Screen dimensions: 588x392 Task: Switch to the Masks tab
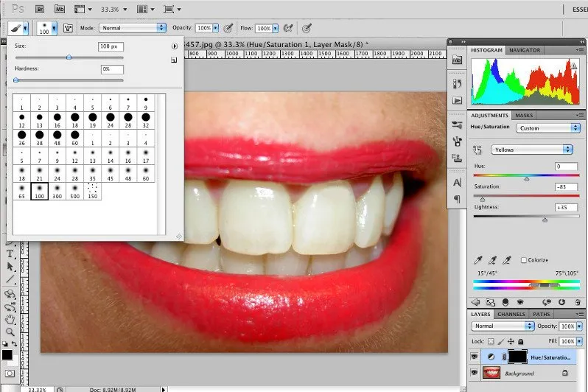click(x=524, y=116)
